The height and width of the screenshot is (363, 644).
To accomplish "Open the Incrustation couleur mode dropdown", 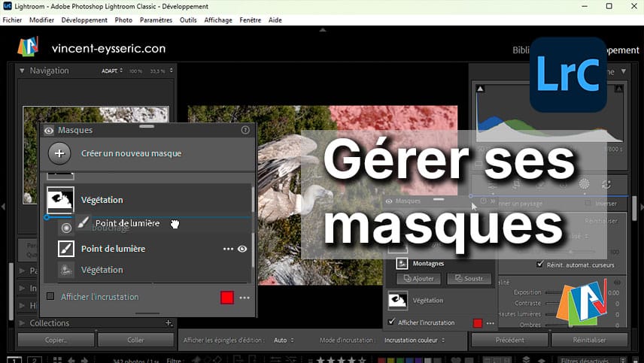I will click(414, 340).
